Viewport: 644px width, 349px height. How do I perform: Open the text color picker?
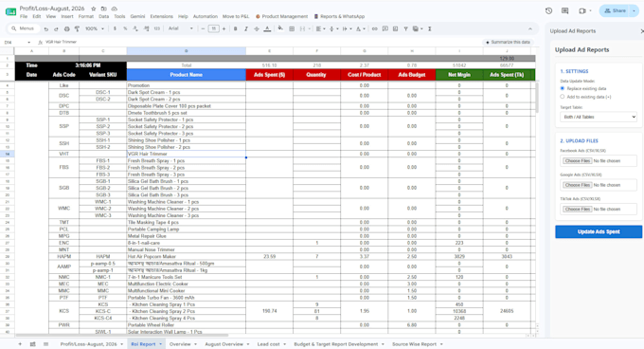(x=267, y=28)
